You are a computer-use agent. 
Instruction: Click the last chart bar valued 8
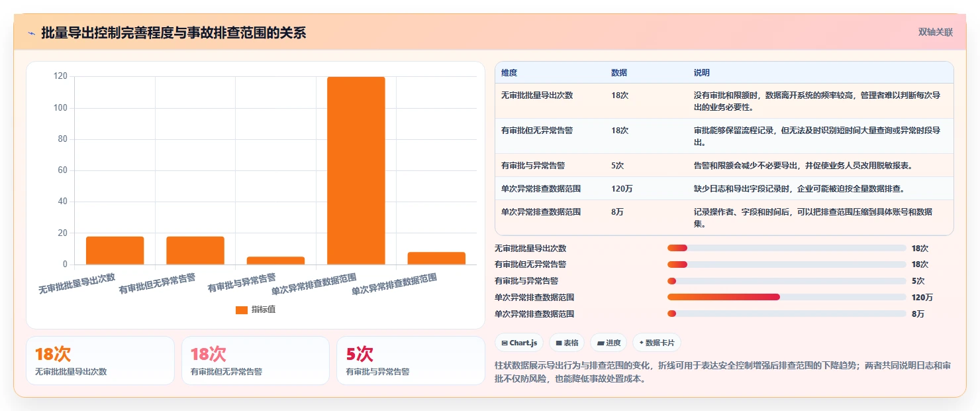tap(436, 259)
